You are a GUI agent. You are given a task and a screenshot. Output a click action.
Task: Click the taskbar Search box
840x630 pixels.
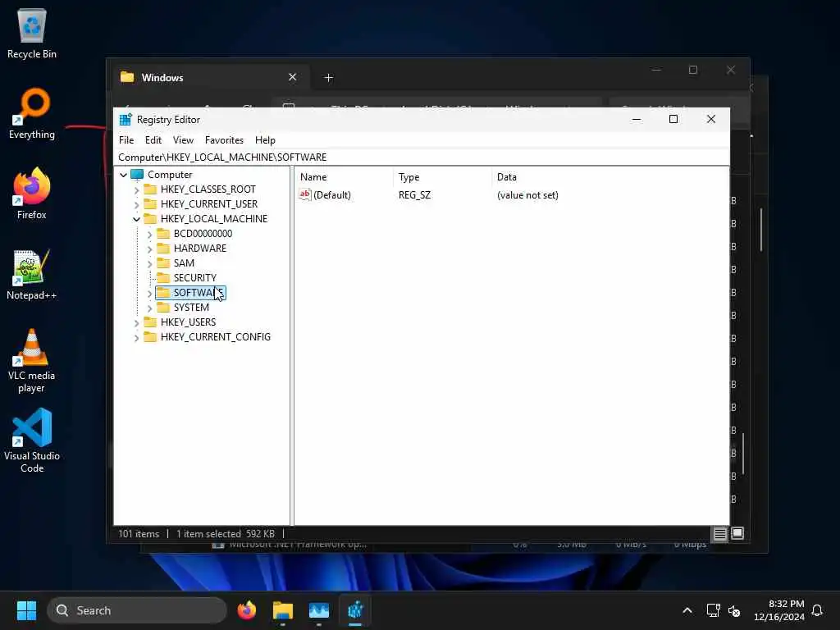click(x=137, y=610)
